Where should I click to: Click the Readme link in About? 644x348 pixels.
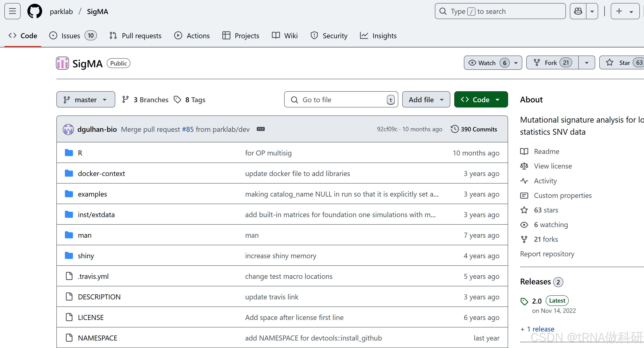coord(546,151)
